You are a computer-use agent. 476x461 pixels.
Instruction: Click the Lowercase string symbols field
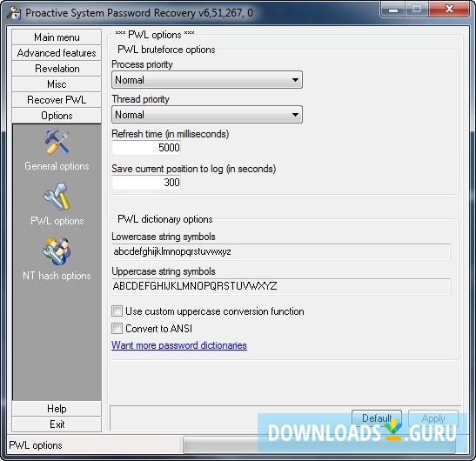(x=281, y=251)
